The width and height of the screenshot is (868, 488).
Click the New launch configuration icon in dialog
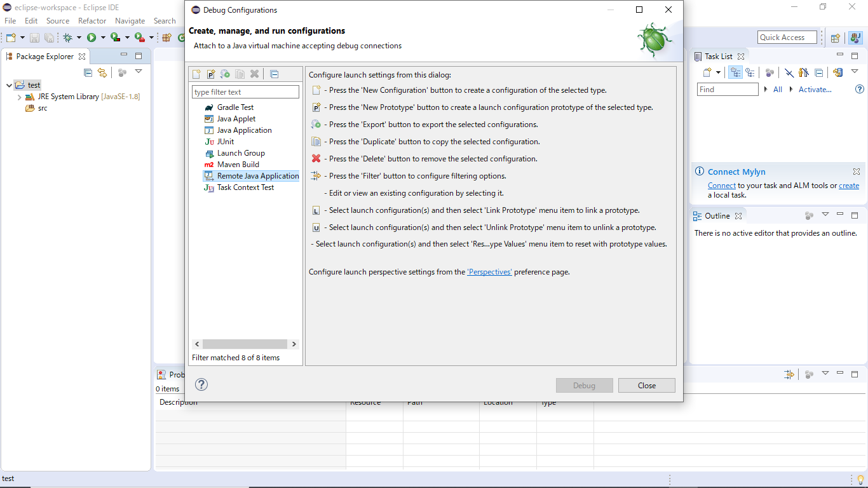click(197, 74)
